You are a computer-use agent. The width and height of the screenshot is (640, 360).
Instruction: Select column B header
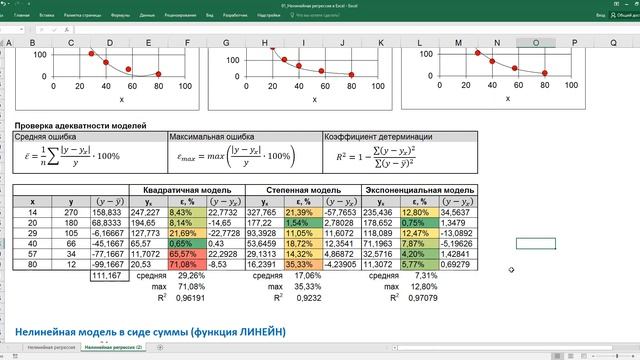point(32,43)
